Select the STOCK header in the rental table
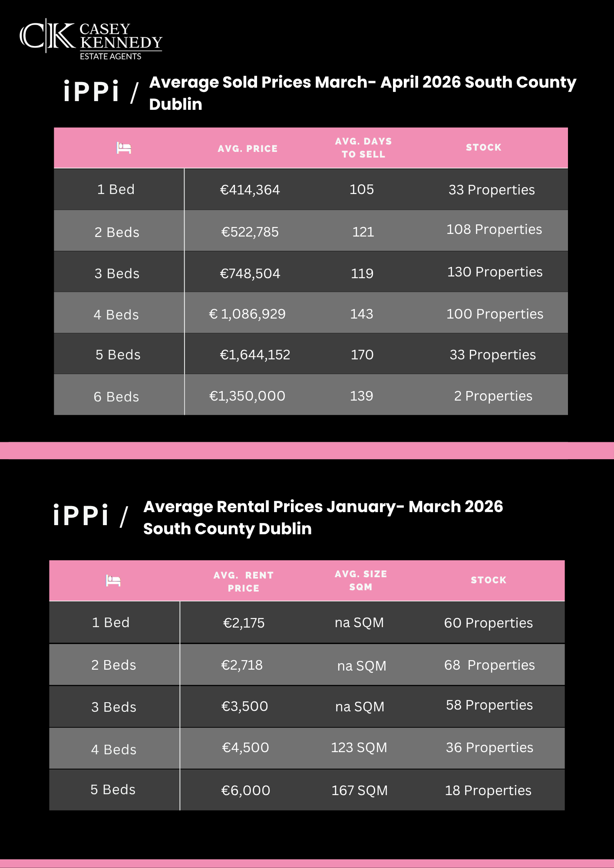The height and width of the screenshot is (868, 614). 489,580
